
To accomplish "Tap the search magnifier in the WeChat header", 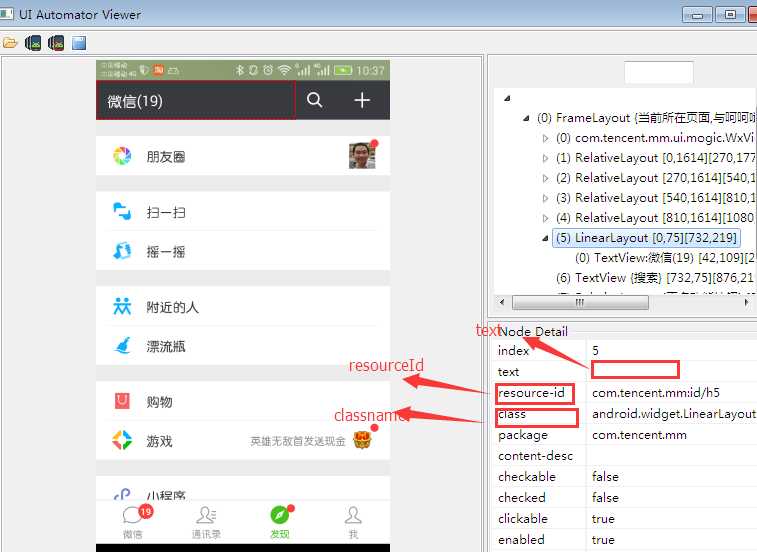I will pos(314,100).
